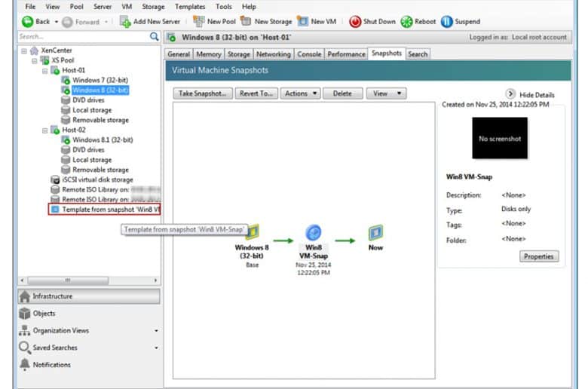
Task: Collapse the XS Pool tree node
Action: tap(35, 60)
